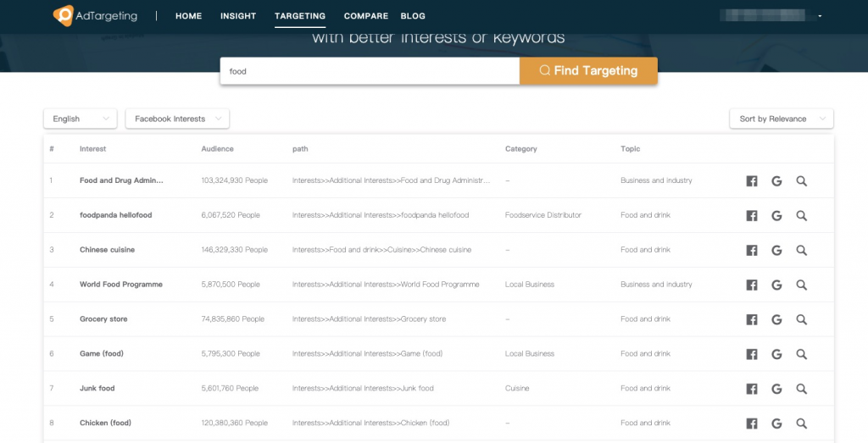This screenshot has height=443, width=868.
Task: Click Facebook icon in foodpanda hellofood row
Action: pyautogui.click(x=752, y=216)
